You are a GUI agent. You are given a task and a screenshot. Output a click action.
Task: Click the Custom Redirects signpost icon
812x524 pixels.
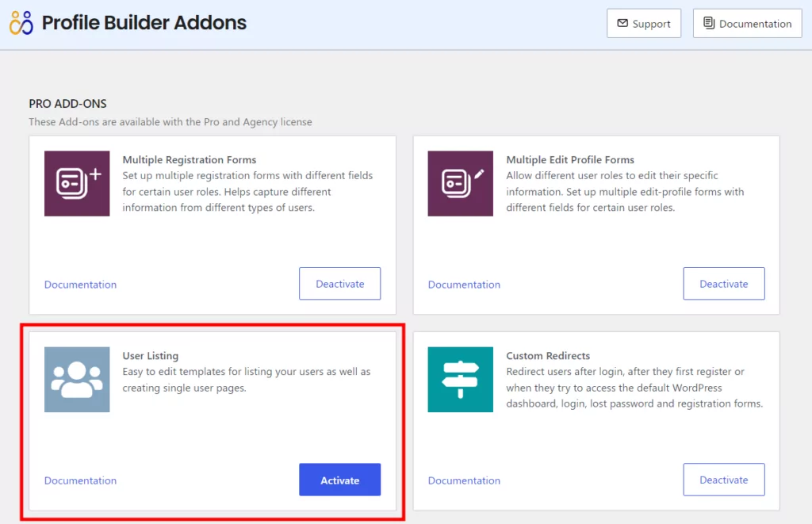click(x=461, y=380)
